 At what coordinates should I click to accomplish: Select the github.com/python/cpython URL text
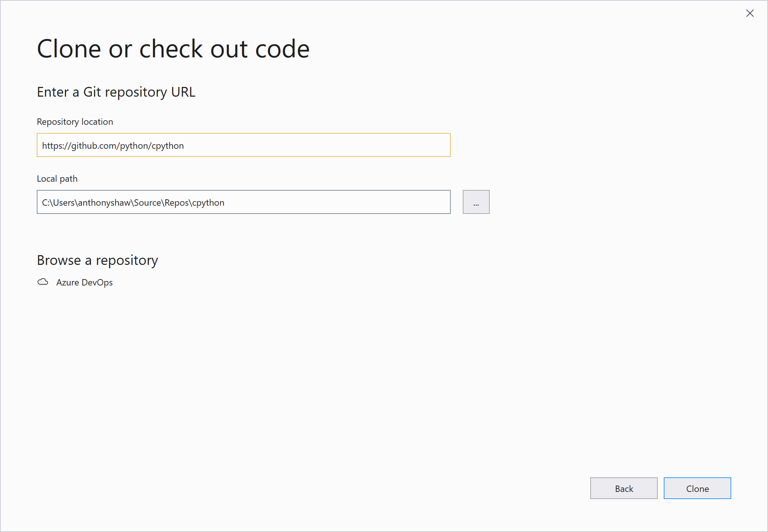pos(112,145)
